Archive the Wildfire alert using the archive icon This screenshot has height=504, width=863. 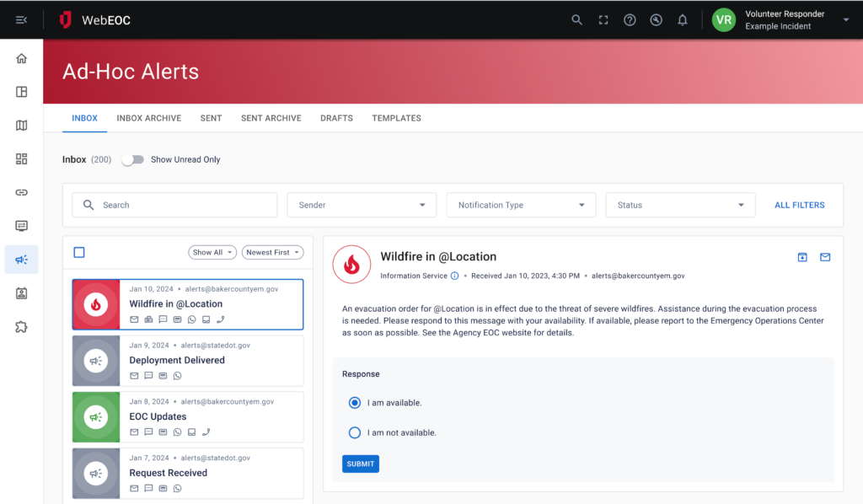pyautogui.click(x=801, y=257)
